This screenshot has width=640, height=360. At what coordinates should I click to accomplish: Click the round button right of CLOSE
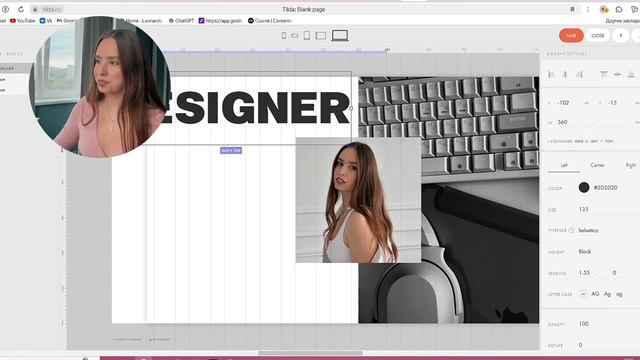tap(620, 36)
